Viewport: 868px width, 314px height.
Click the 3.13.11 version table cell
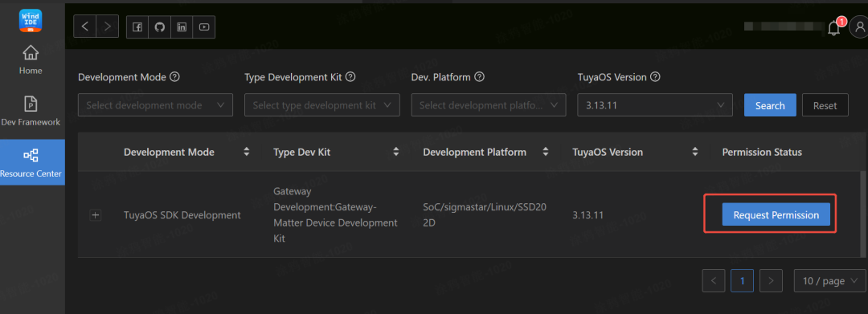588,215
